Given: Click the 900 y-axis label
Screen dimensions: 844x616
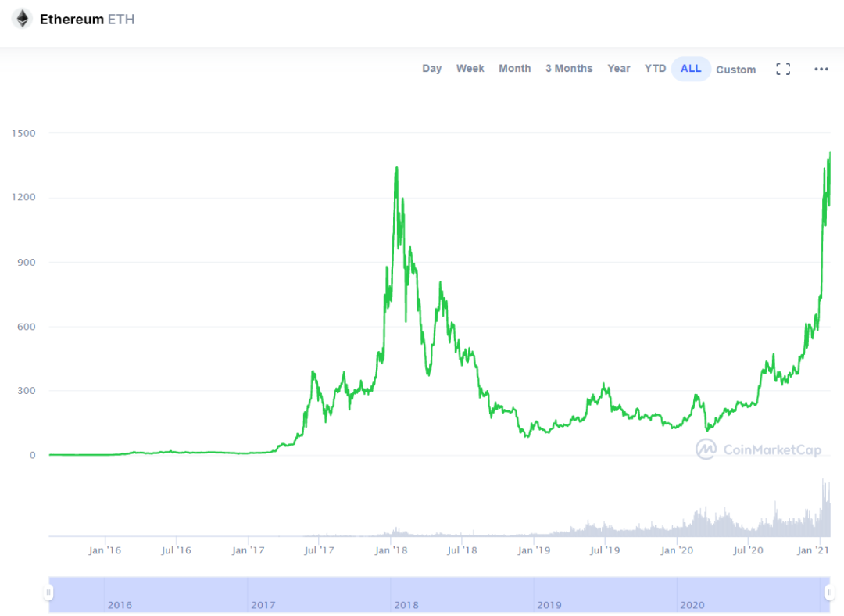Looking at the screenshot, I should click(27, 262).
